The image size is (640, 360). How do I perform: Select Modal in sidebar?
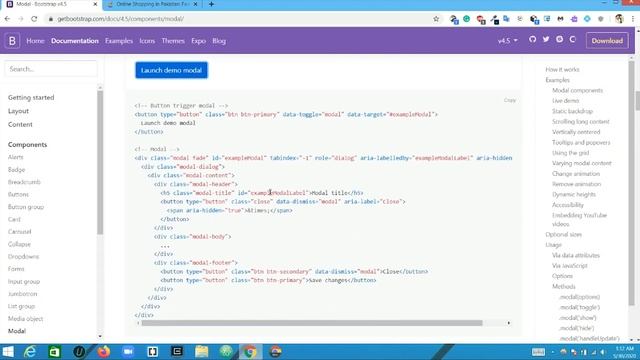17,331
